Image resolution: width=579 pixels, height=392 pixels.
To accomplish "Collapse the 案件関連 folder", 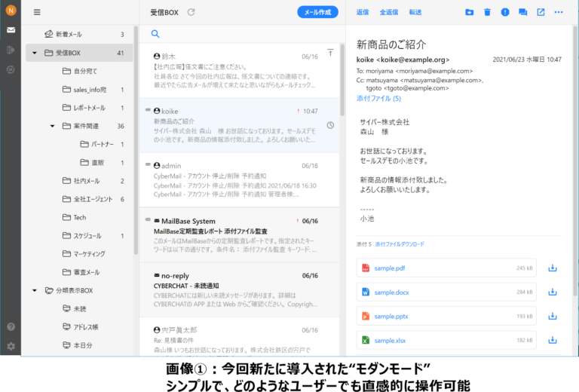I will point(53,126).
